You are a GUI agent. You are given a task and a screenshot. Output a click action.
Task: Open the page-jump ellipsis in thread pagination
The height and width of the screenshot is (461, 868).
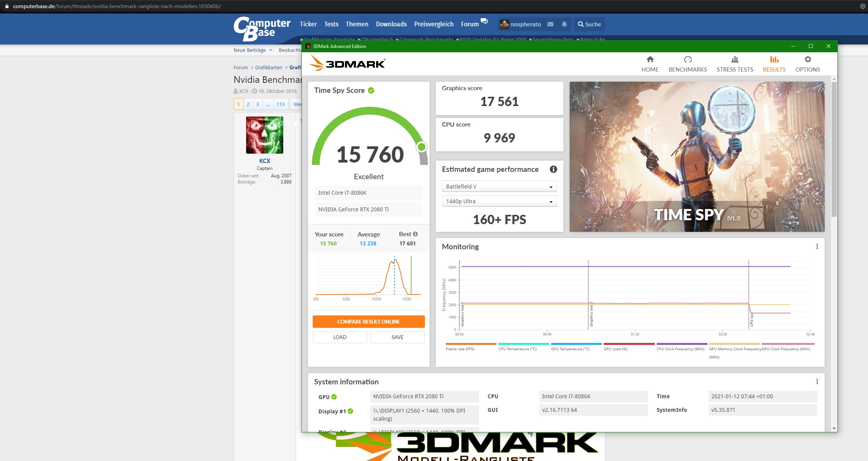pyautogui.click(x=268, y=104)
